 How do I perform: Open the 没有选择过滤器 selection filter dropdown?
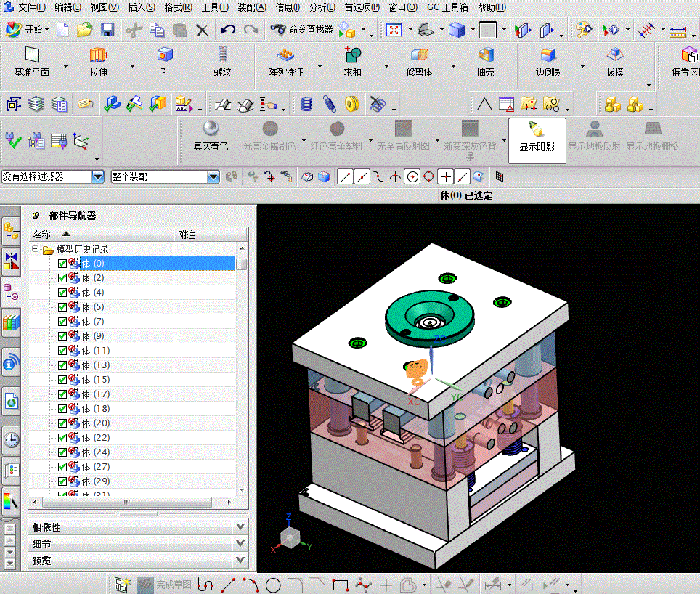pyautogui.click(x=98, y=176)
